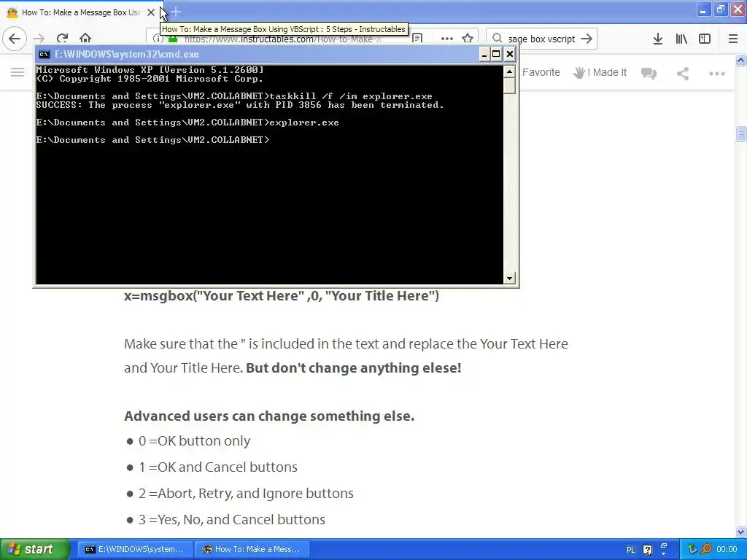Mark article as Favorite
Viewport: 747px width, 560px height.
click(541, 72)
